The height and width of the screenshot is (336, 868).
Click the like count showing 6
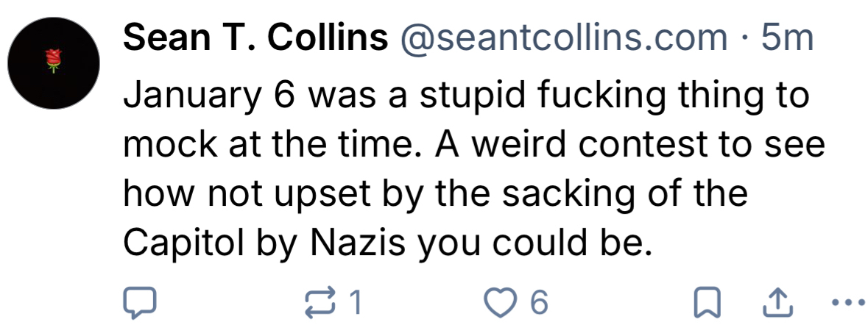[538, 304]
